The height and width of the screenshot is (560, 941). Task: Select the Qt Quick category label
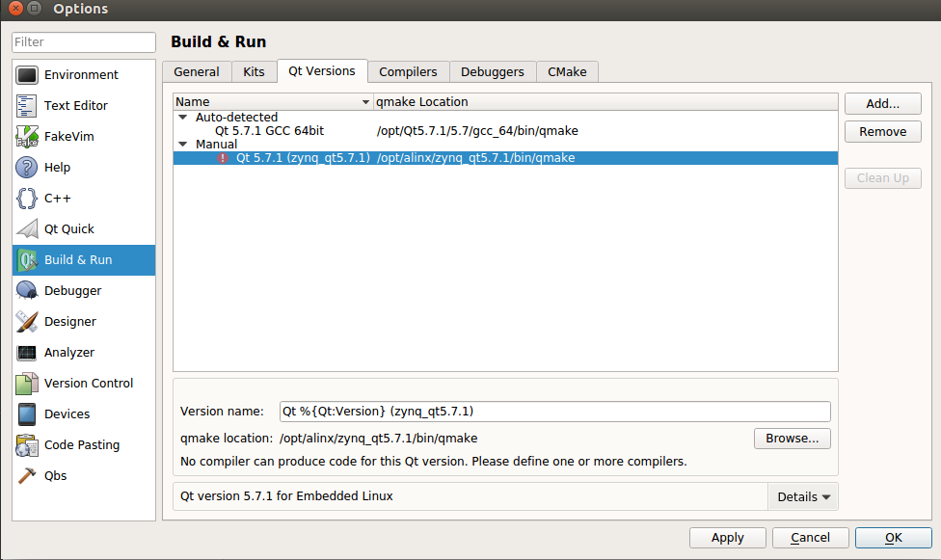point(69,229)
